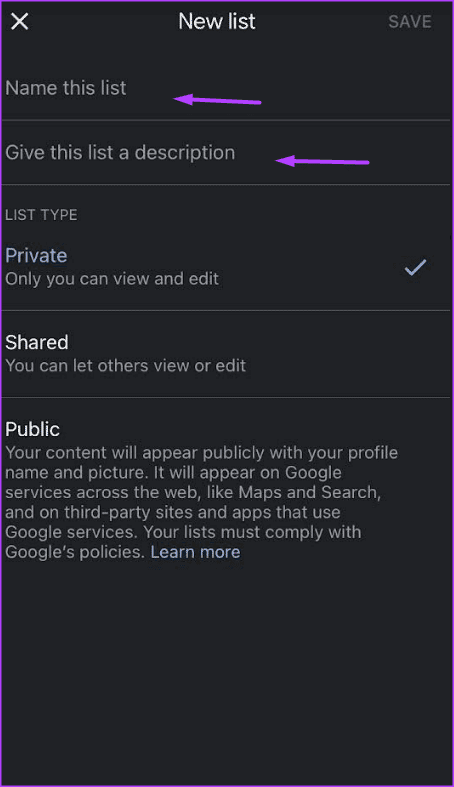
Task: Tap the SAVE button
Action: 409,22
